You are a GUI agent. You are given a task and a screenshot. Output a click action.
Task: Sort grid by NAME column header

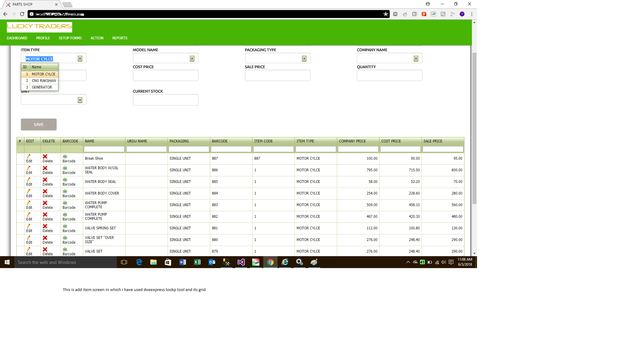click(104, 141)
